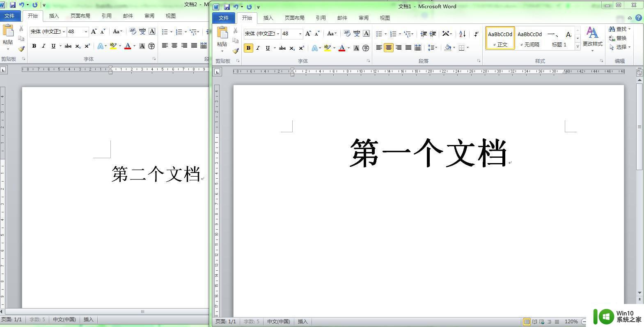Click the Copy icon in 文档1 window
644x327 pixels.
point(235,41)
